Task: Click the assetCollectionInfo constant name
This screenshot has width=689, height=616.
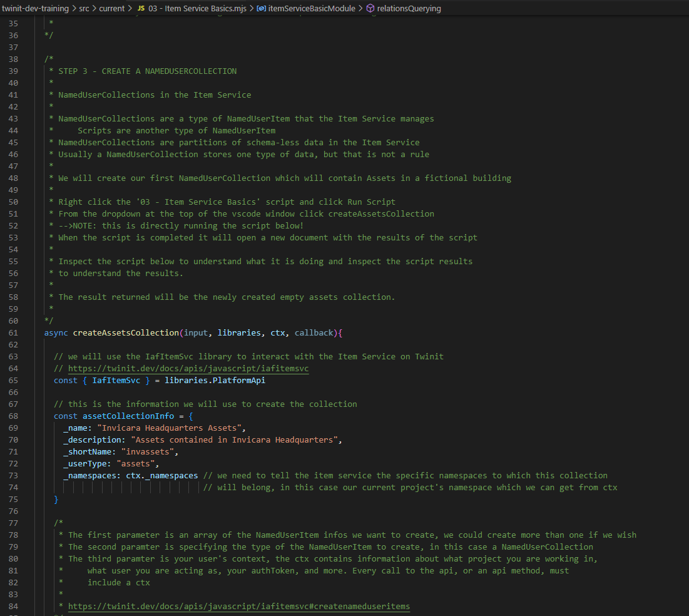Action: [128, 416]
